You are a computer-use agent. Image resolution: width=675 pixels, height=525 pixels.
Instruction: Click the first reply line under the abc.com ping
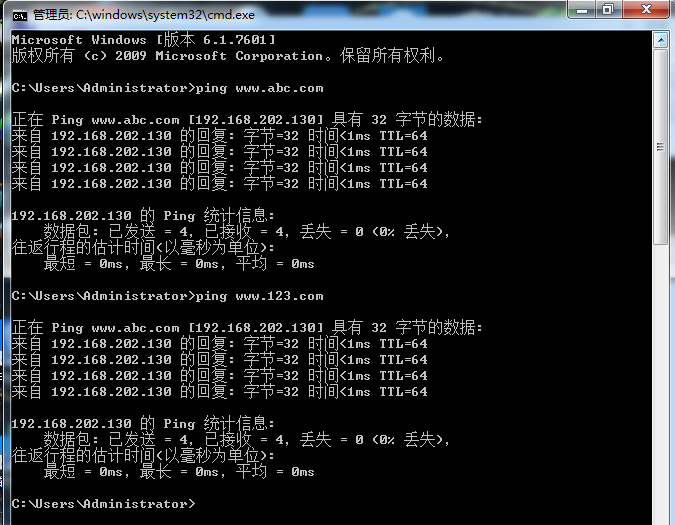point(220,136)
